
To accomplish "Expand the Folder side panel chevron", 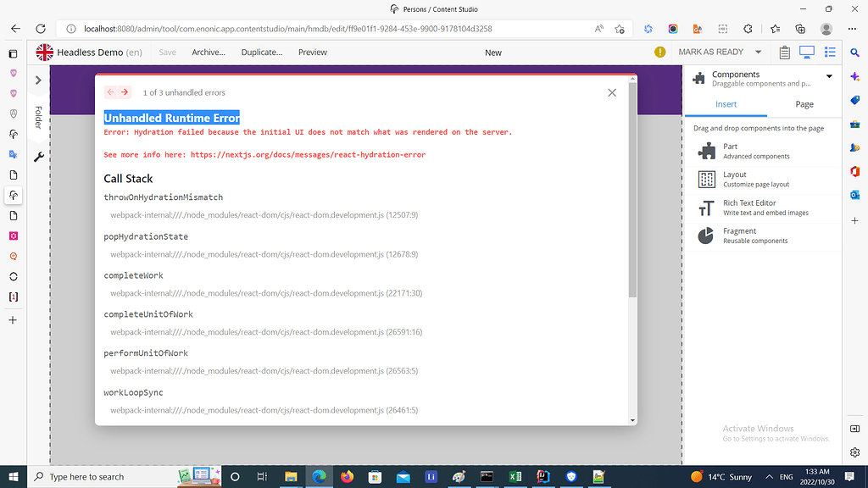I will 38,80.
